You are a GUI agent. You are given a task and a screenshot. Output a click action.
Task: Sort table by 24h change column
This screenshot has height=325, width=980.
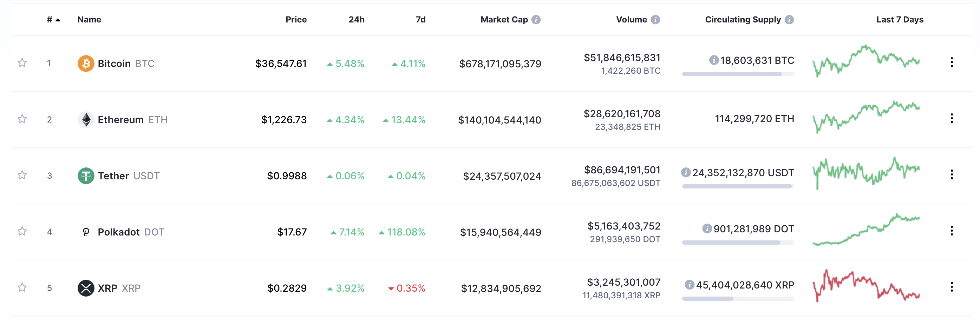point(357,20)
